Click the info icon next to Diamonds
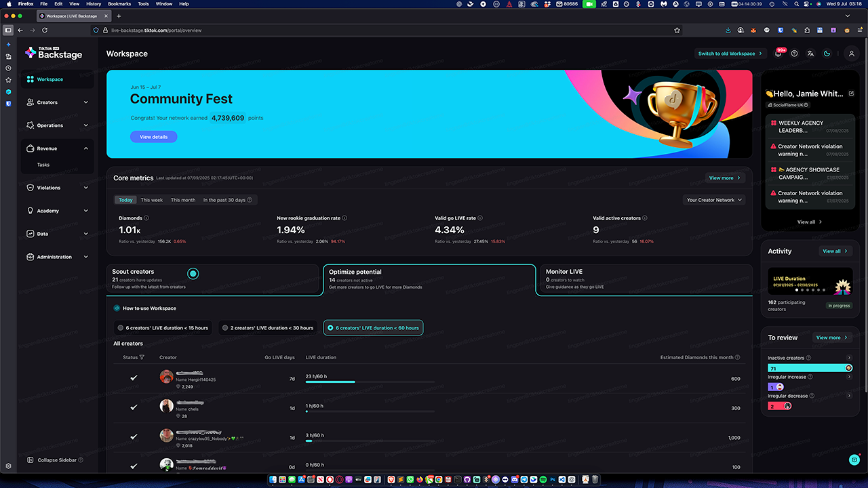 (x=146, y=218)
